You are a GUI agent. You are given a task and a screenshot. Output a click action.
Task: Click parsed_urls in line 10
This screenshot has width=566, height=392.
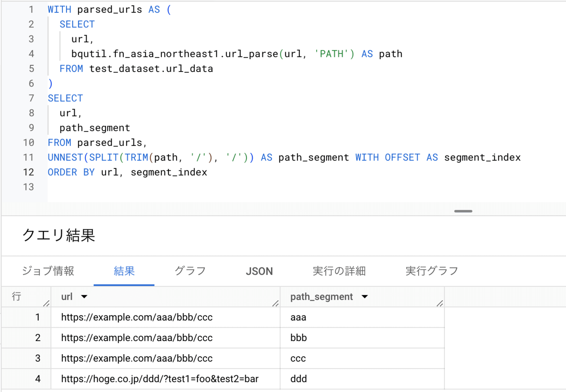(x=110, y=143)
